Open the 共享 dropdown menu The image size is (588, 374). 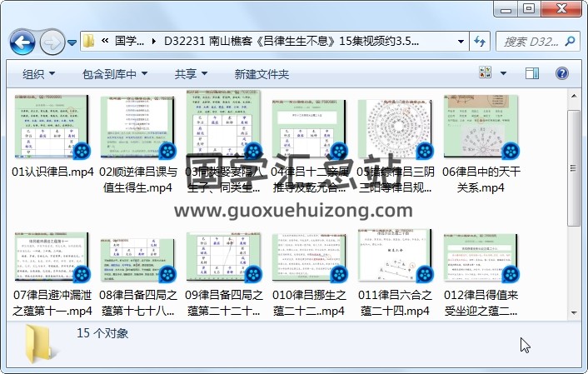click(190, 74)
